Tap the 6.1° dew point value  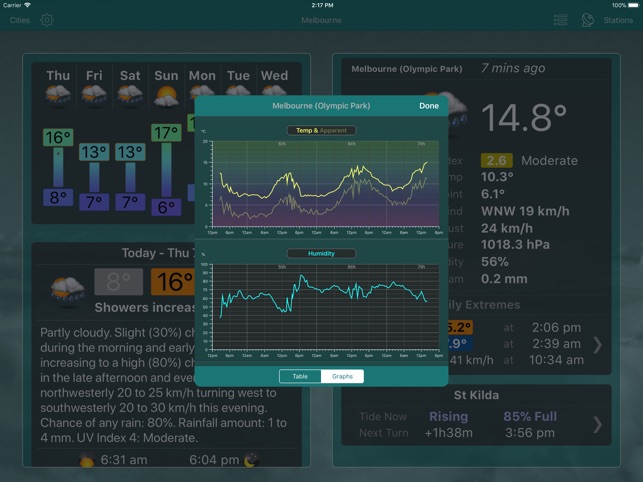pos(493,194)
